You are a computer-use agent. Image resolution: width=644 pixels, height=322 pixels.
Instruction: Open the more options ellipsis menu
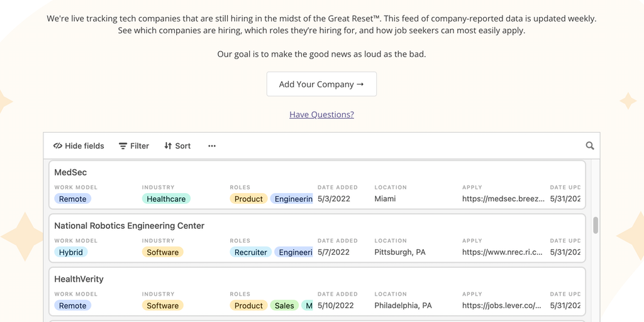212,146
